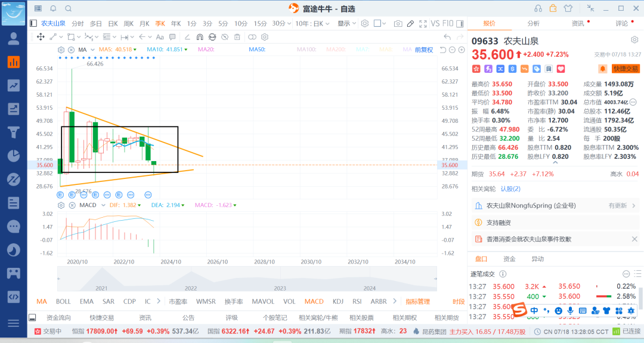
Task: Open the skin theme shirt icon
Action: click(x=568, y=8)
